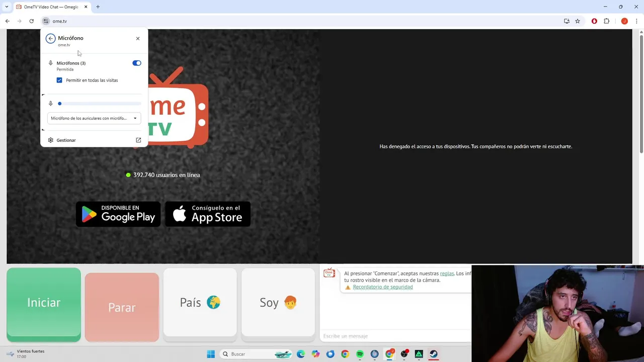
Task: Reload the current page
Action: pos(31,21)
